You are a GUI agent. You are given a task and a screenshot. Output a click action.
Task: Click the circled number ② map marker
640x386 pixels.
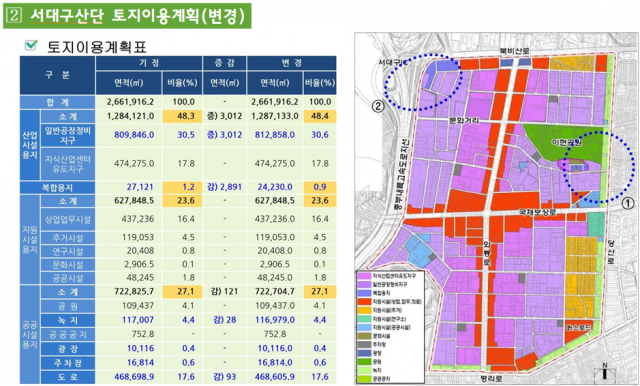point(378,106)
